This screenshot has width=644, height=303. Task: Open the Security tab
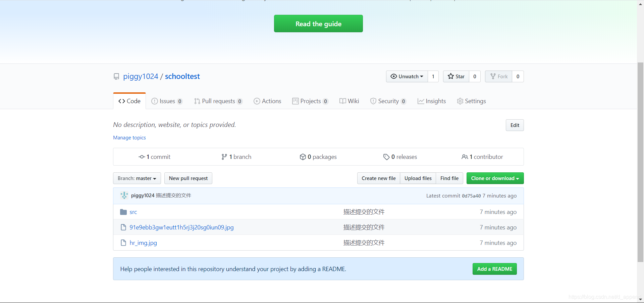388,101
